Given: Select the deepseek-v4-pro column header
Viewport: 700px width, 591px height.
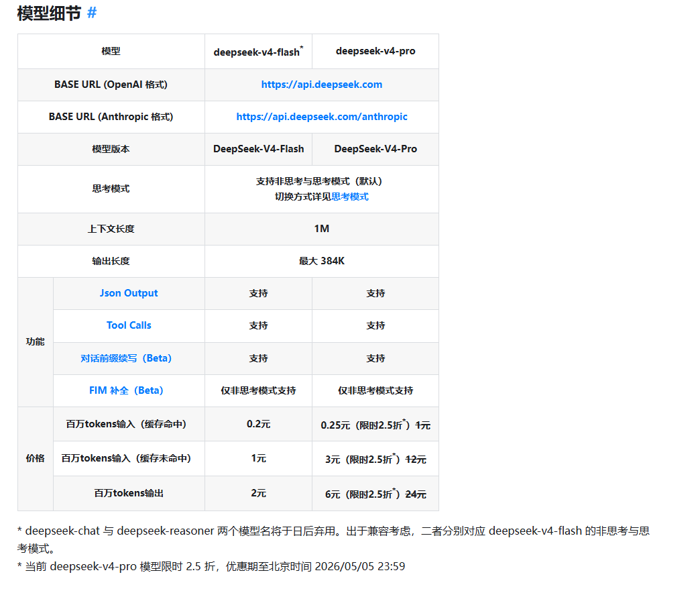Looking at the screenshot, I should point(375,52).
